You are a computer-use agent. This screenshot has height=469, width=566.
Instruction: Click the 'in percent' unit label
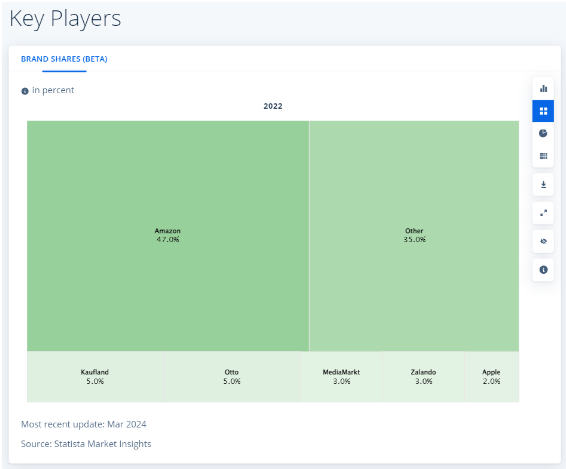coord(53,90)
